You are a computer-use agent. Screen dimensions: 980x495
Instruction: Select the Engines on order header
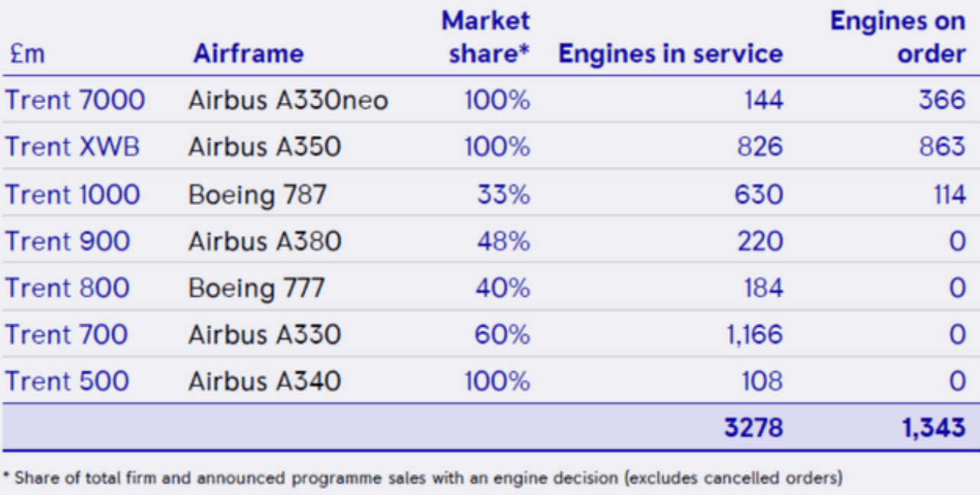tap(897, 37)
